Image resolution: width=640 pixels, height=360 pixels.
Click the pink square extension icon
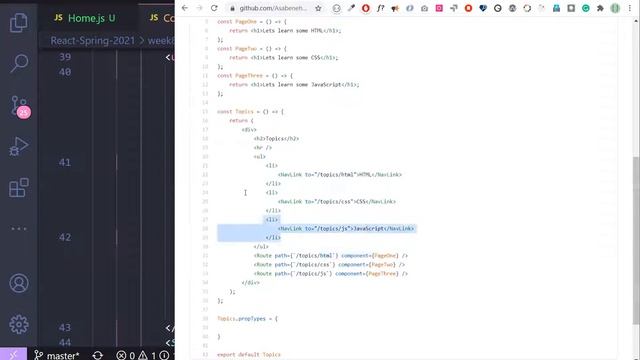coord(439,8)
